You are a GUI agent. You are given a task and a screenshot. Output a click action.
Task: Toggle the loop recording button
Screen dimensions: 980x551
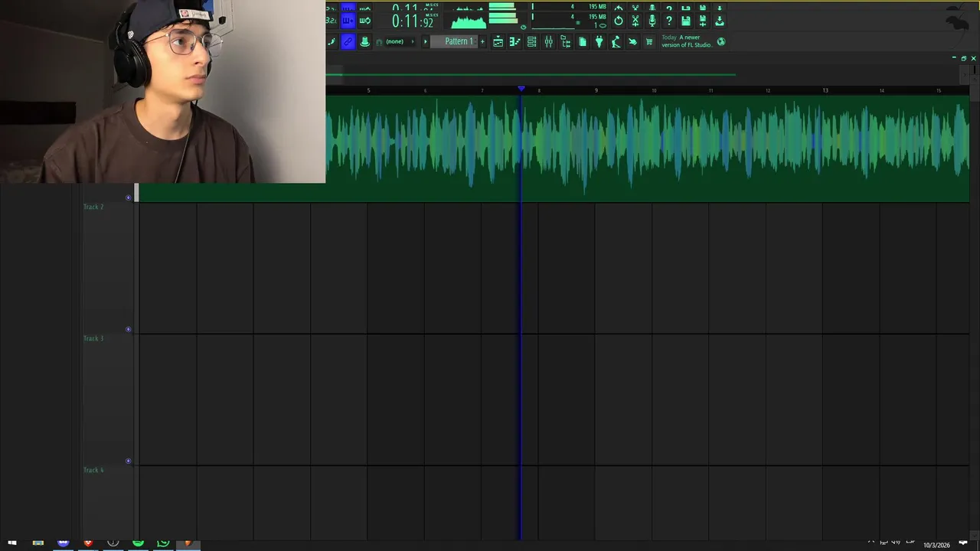click(x=365, y=21)
